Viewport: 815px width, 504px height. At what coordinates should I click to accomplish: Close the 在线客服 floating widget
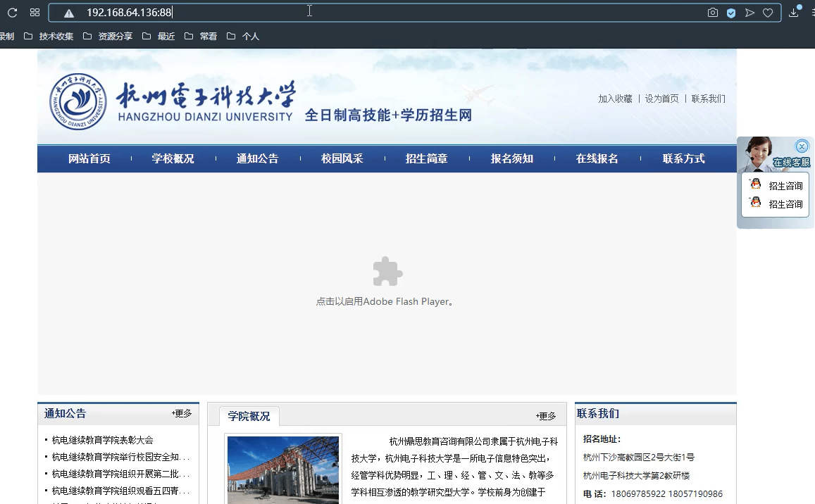click(x=802, y=146)
